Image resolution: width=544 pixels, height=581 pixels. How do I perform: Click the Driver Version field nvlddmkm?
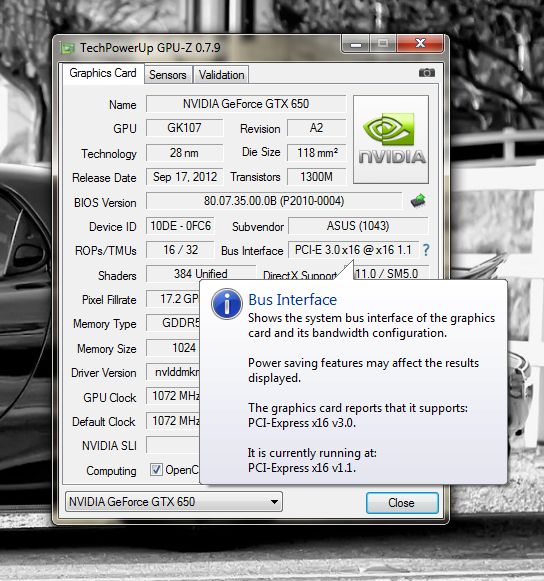coord(173,372)
